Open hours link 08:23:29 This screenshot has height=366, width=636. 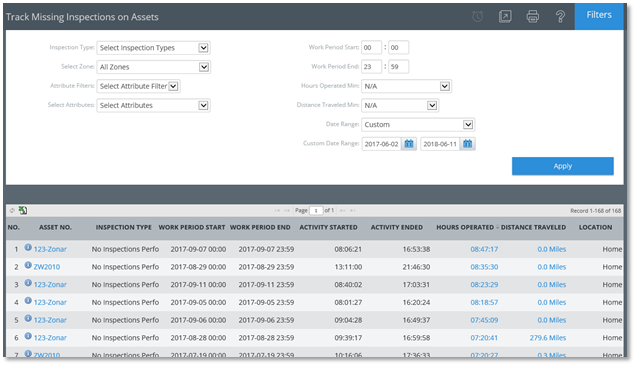(484, 284)
